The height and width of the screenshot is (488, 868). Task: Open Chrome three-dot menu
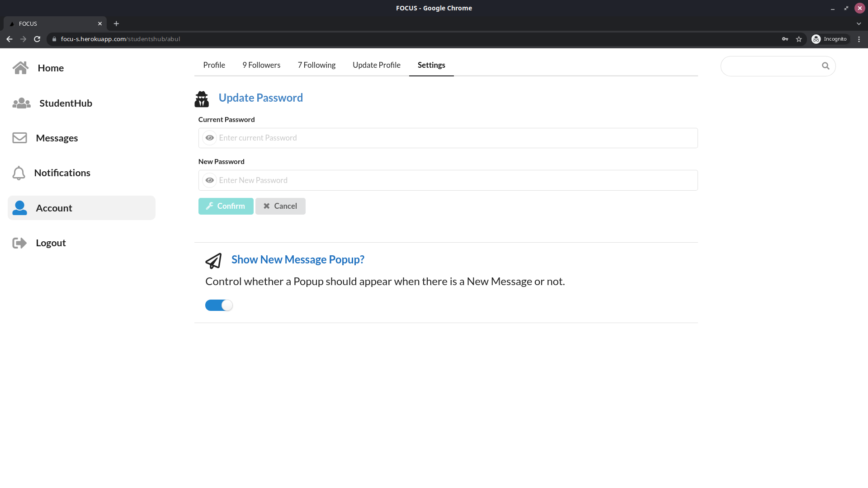pyautogui.click(x=859, y=39)
